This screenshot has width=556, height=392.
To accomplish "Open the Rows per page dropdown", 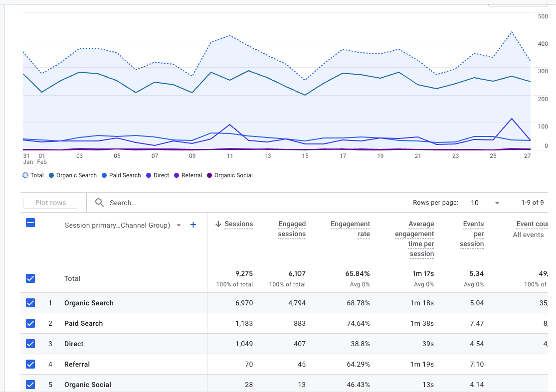I will coord(485,203).
